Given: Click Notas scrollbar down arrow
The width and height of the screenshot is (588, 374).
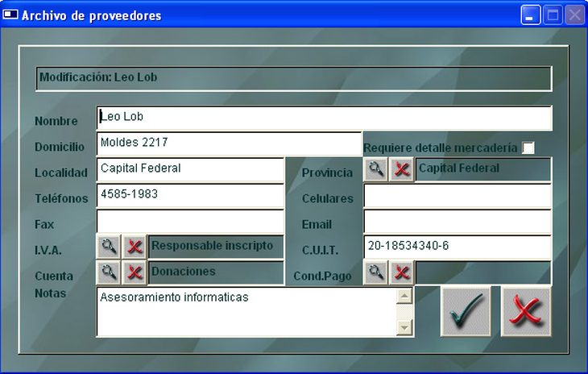Looking at the screenshot, I should pos(404,327).
